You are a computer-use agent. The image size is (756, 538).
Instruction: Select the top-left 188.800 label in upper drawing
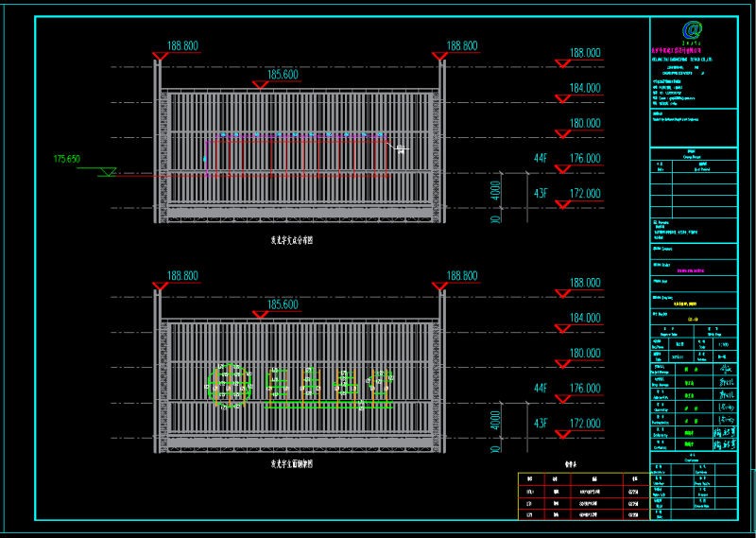182,45
